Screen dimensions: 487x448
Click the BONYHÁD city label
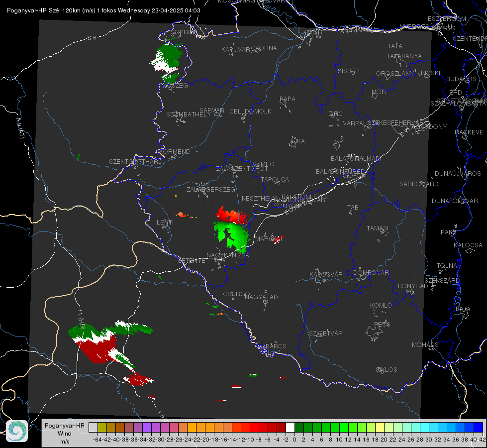pos(413,286)
